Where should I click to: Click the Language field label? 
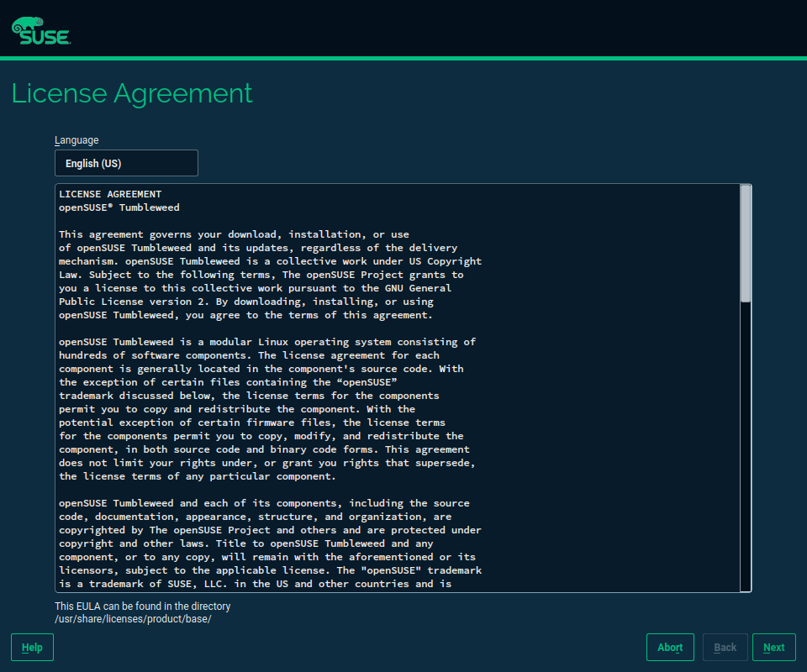tap(76, 140)
